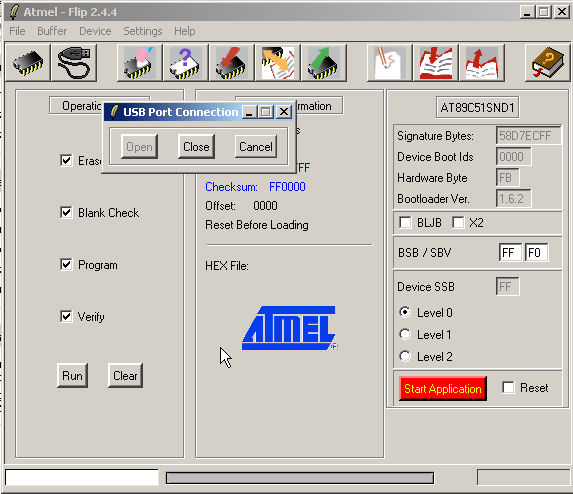Click the BSB field showing FF

(510, 252)
